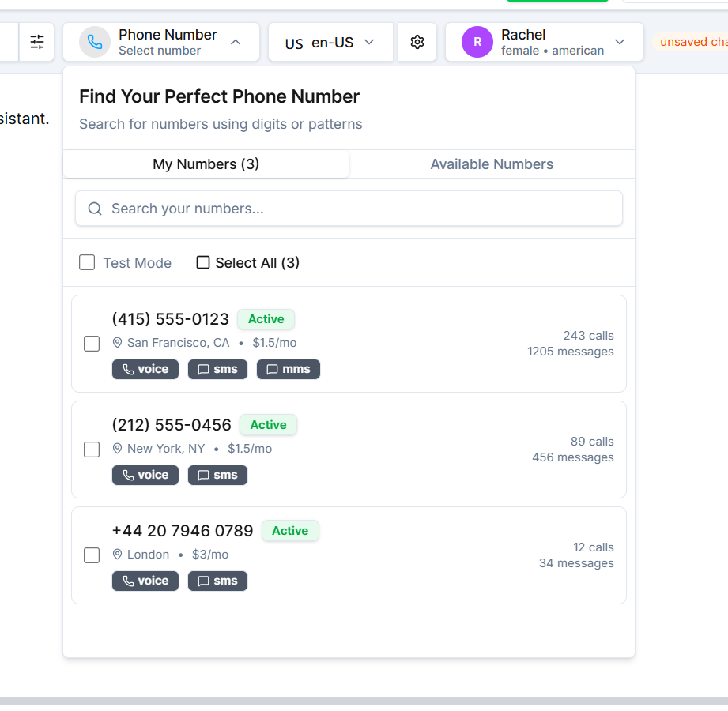Click the voice badge on (415) 555-0123
Image resolution: width=728 pixels, height=711 pixels.
145,369
